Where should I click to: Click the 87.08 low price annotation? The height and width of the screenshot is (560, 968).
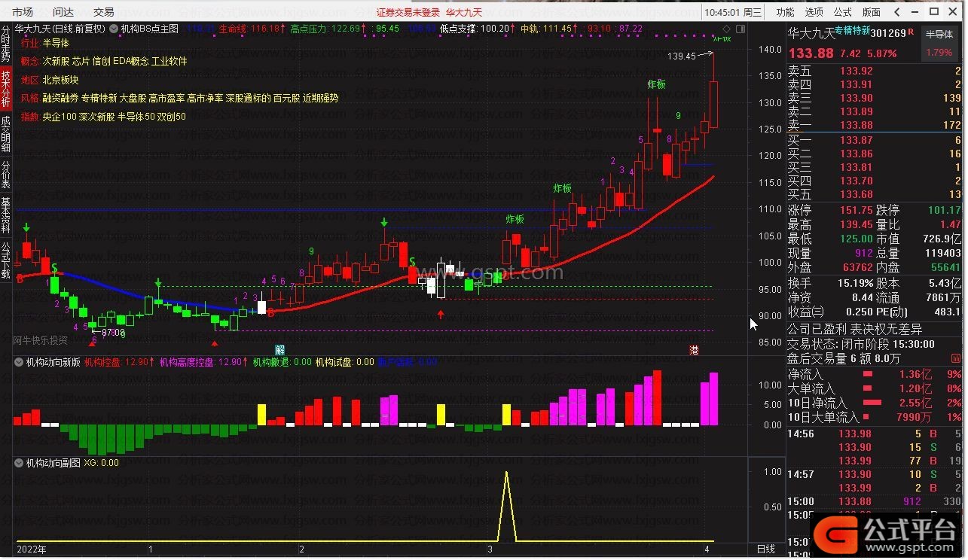click(x=113, y=332)
